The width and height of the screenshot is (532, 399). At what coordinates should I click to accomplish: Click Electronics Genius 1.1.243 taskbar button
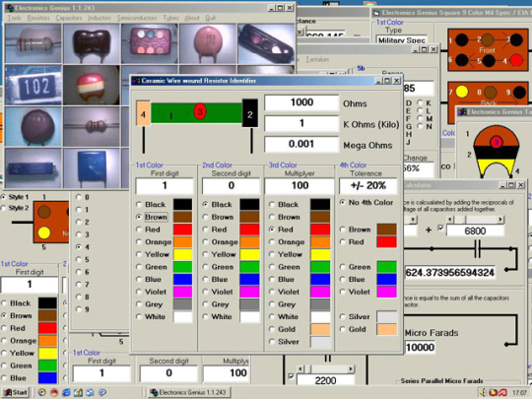point(189,392)
